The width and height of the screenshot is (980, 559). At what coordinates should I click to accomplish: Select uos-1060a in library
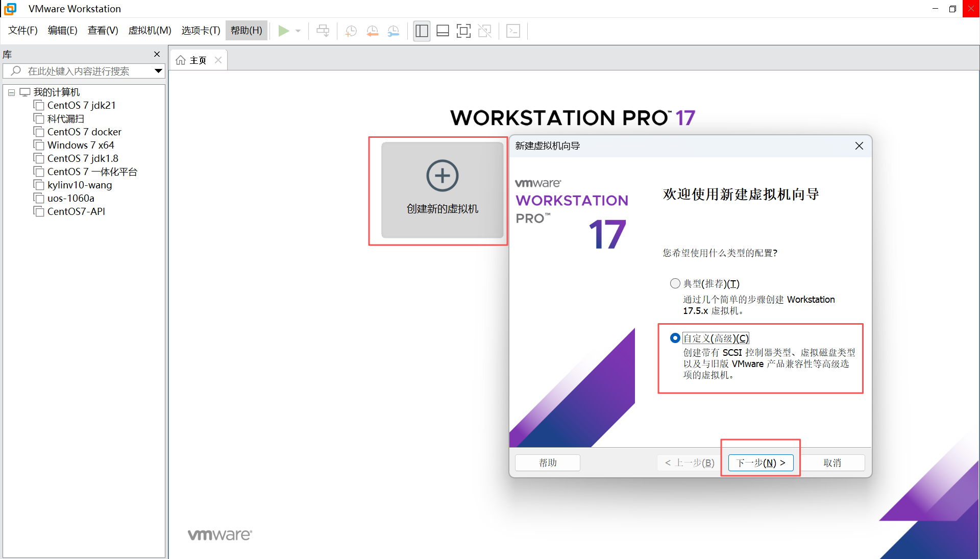[x=71, y=198]
